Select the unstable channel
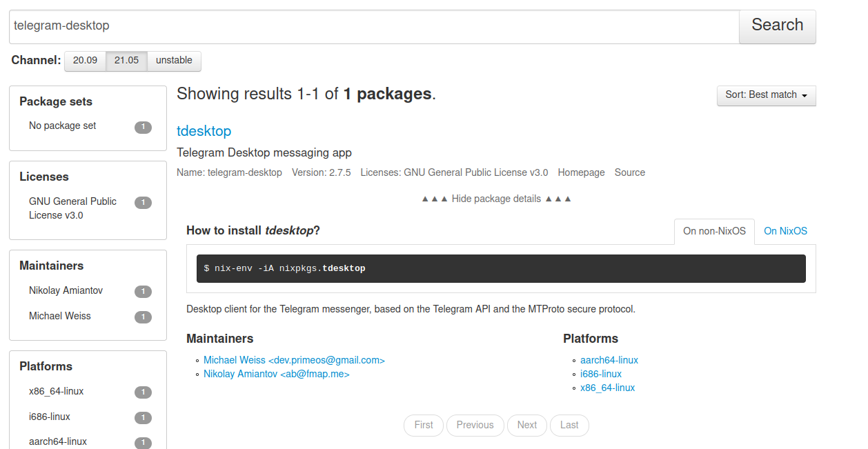This screenshot has height=449, width=868. point(174,61)
